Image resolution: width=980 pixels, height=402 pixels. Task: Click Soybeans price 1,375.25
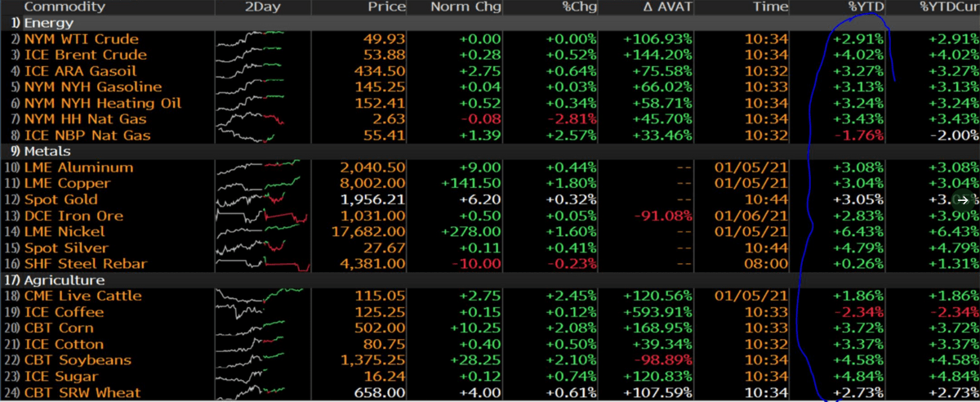pyautogui.click(x=374, y=360)
